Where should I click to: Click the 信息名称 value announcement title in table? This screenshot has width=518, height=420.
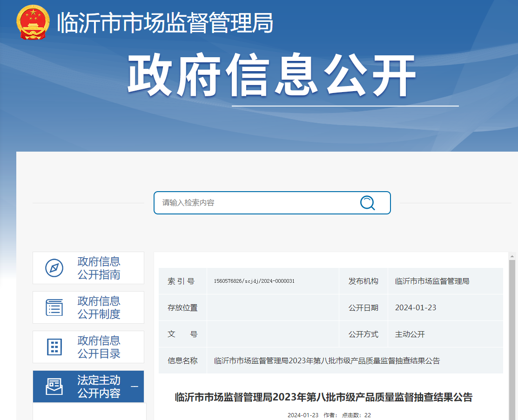pos(327,360)
